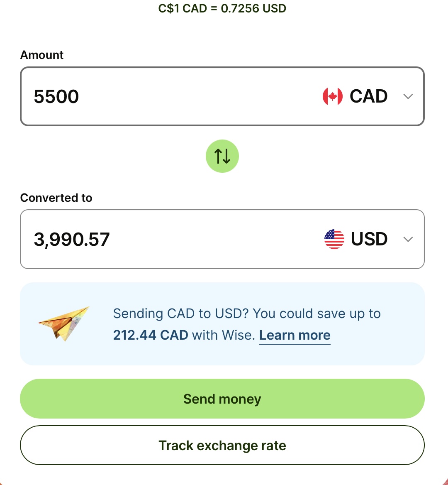
Task: Open the Learn more link
Action: pyautogui.click(x=295, y=335)
